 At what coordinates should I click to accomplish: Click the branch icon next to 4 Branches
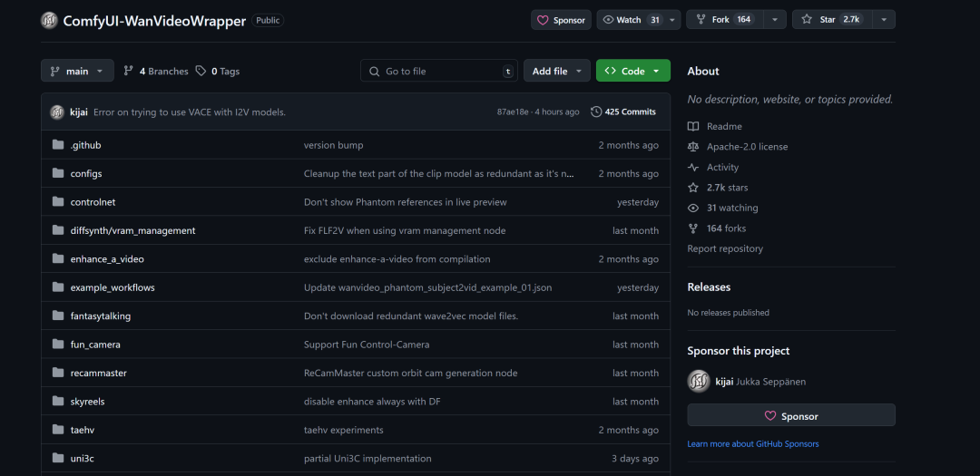pyautogui.click(x=128, y=72)
